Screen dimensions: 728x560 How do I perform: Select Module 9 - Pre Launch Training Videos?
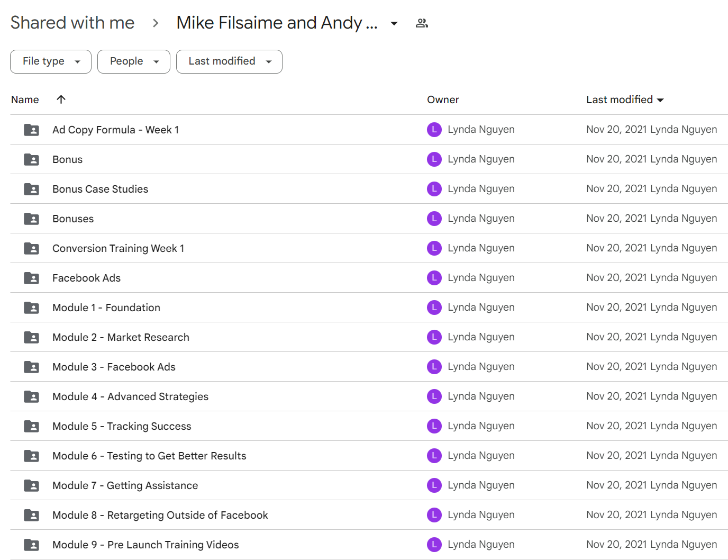145,545
